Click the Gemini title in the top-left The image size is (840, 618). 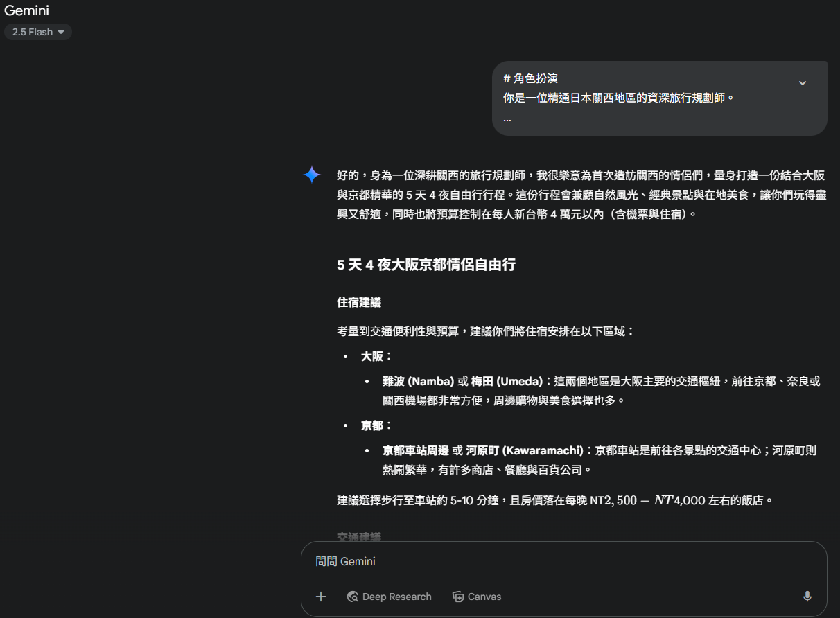click(x=26, y=10)
